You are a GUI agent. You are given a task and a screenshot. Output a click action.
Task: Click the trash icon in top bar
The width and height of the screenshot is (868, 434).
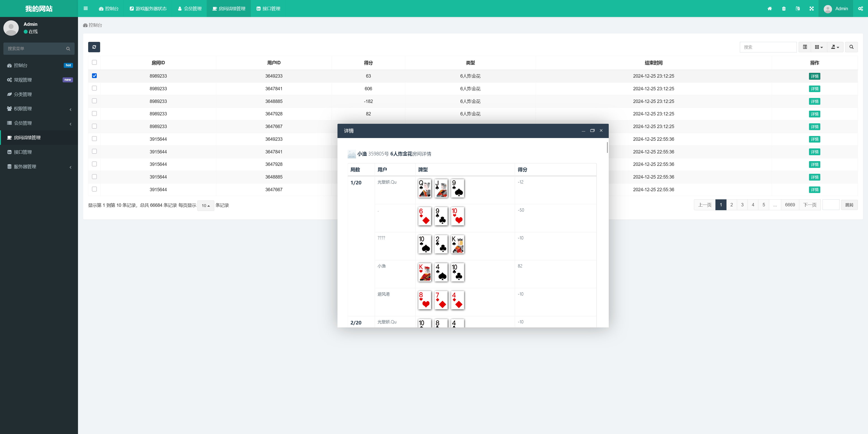[784, 9]
